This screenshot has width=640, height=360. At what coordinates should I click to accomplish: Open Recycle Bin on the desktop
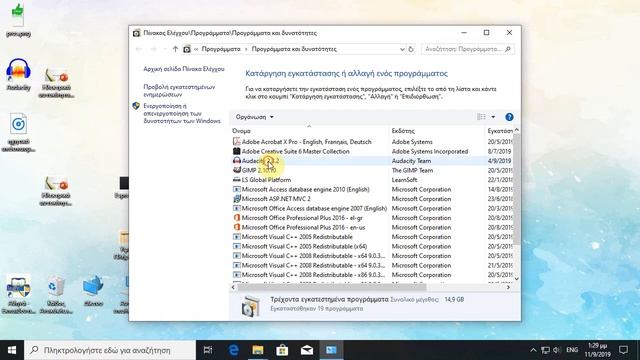(55, 295)
